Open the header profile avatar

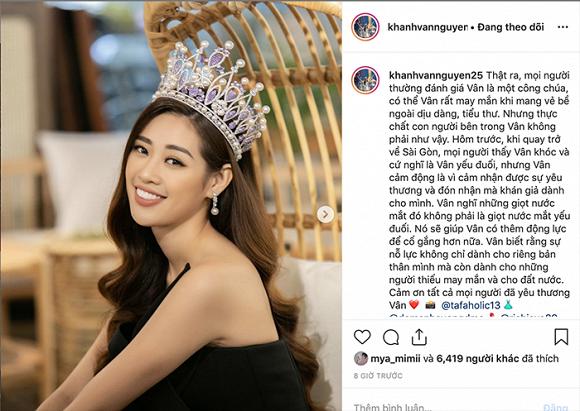[x=365, y=27]
